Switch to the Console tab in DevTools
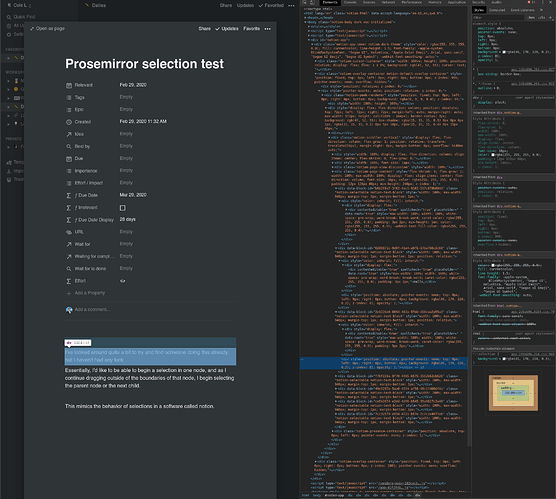This screenshot has height=499, width=556. 350,2
